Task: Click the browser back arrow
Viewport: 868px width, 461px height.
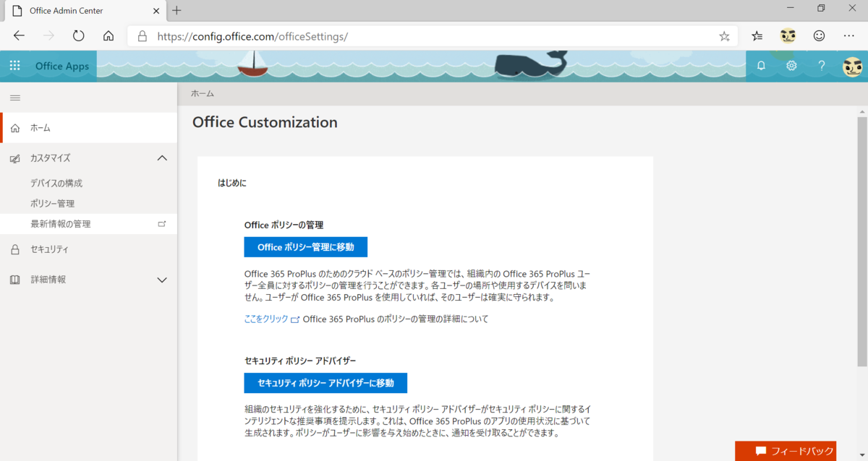Action: (x=19, y=35)
